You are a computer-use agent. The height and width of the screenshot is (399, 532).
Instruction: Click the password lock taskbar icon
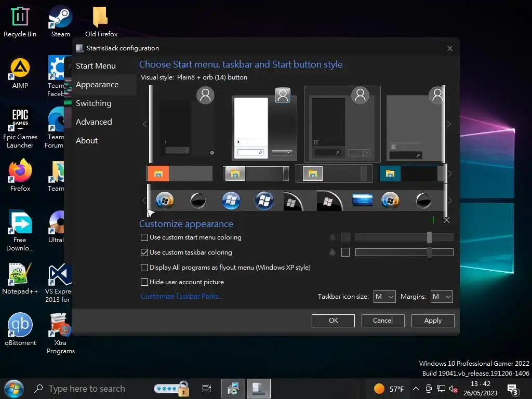171,389
